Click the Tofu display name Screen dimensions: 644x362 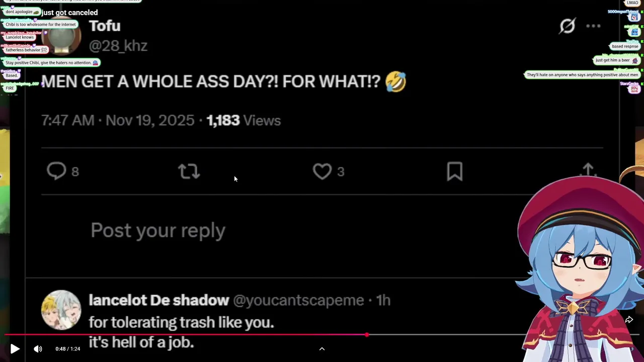pos(105,26)
